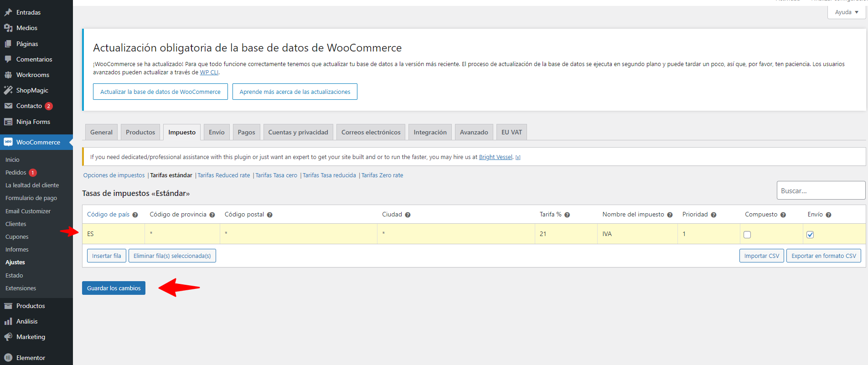Click the Prioridad cell showing 1

(x=708, y=234)
